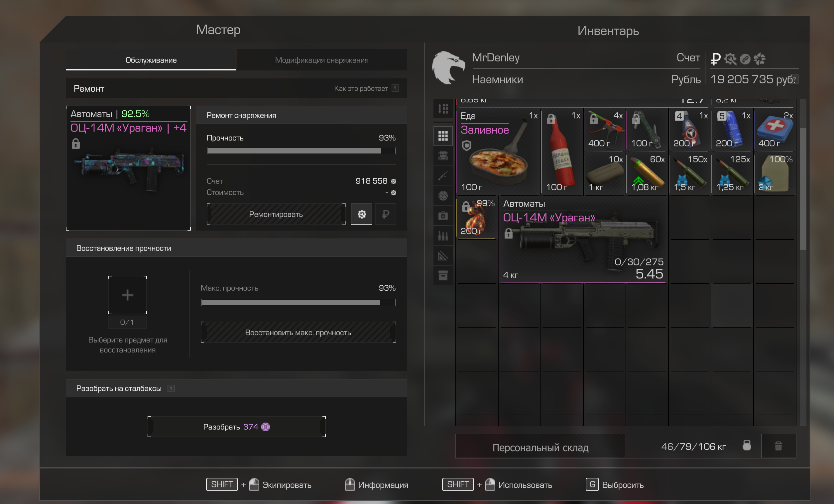This screenshot has height=504, width=834.
Task: Filter inventory by weapons rifle icon
Action: 443,176
